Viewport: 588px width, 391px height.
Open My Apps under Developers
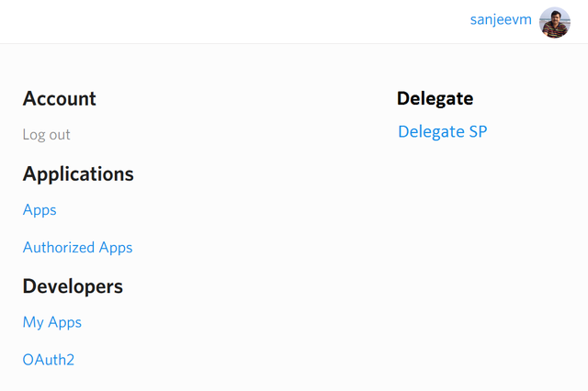click(52, 322)
